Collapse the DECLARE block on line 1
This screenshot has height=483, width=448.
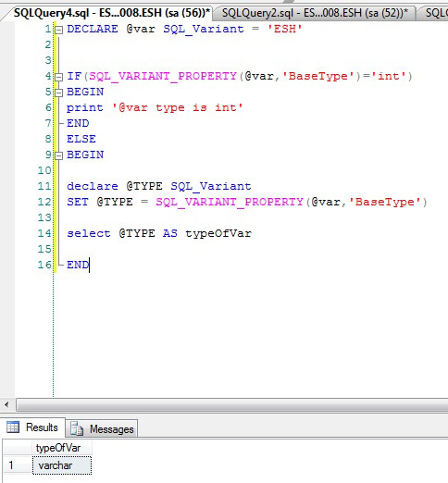pyautogui.click(x=58, y=30)
